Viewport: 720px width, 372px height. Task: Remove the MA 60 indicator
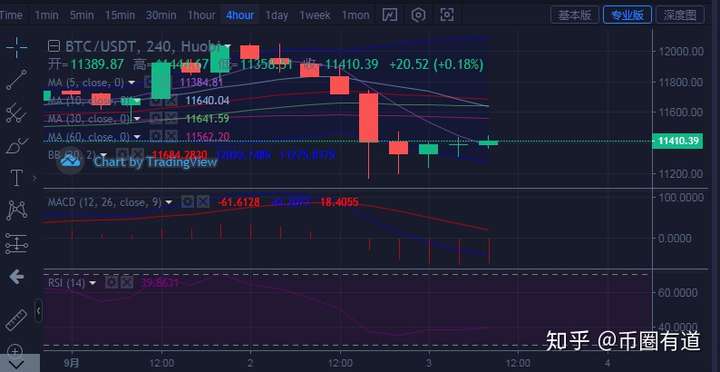[x=171, y=136]
